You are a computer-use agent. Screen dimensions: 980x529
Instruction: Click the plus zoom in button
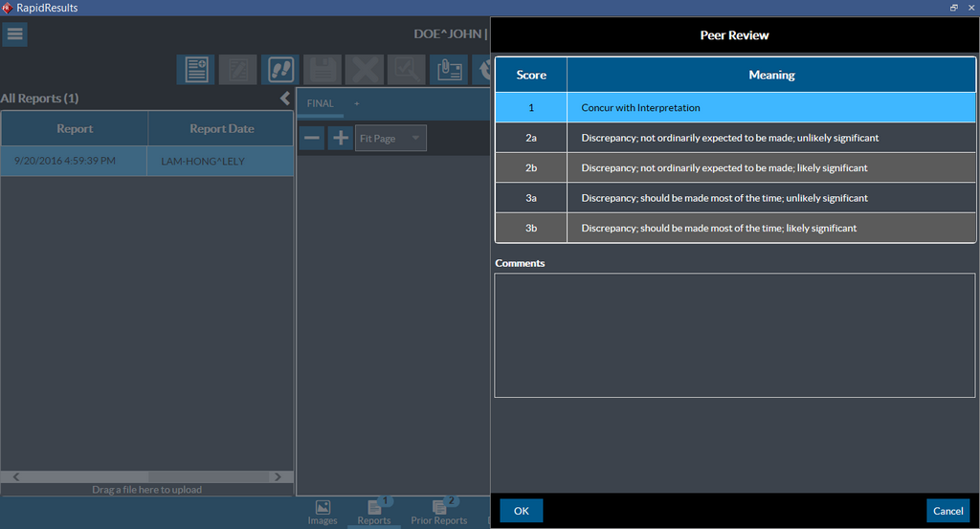click(x=340, y=138)
